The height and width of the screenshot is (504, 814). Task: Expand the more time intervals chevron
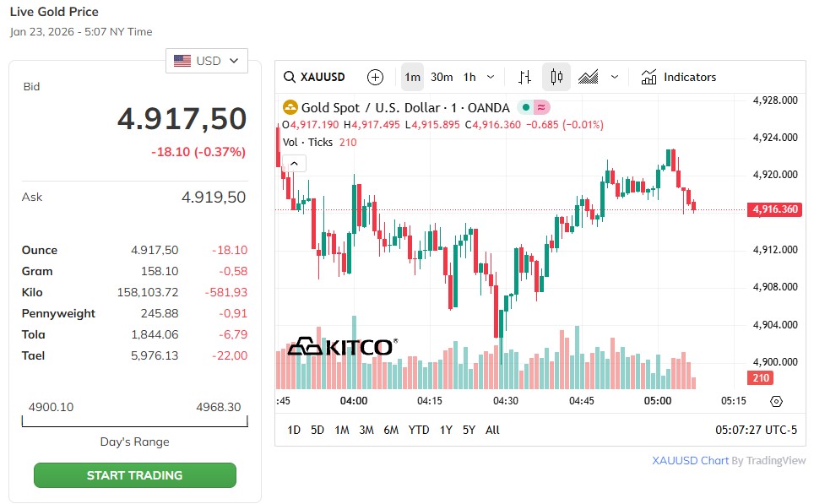point(491,77)
